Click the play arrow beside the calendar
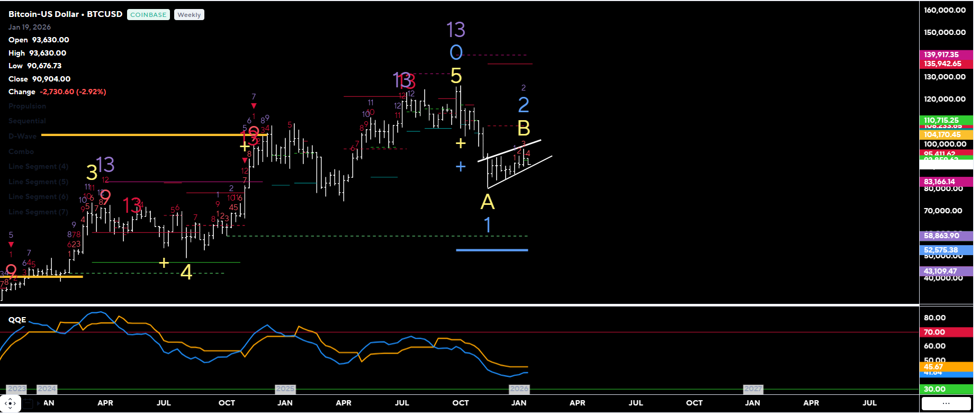The image size is (980, 415). pyautogui.click(x=38, y=403)
